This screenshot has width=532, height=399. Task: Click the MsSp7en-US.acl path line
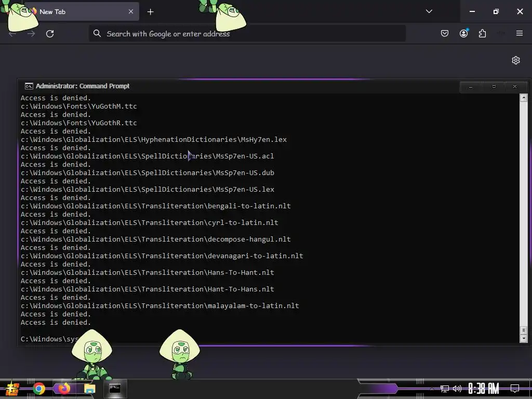[x=147, y=156]
